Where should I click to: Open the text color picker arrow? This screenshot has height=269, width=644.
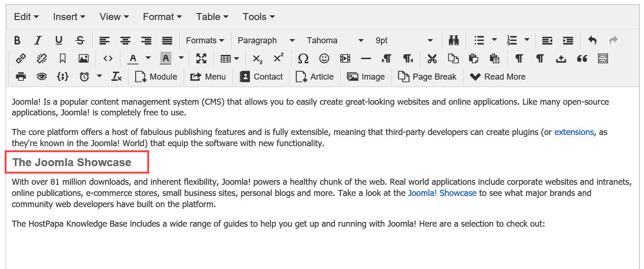[x=148, y=59]
